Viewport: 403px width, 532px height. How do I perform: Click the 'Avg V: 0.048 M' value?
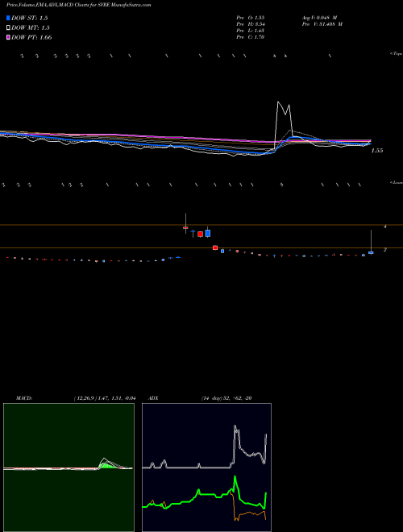[319, 17]
